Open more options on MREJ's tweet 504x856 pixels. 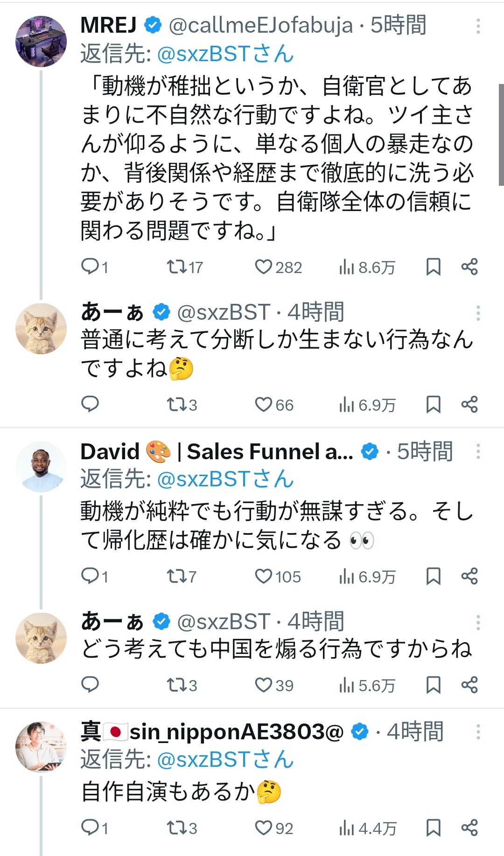pos(478,26)
